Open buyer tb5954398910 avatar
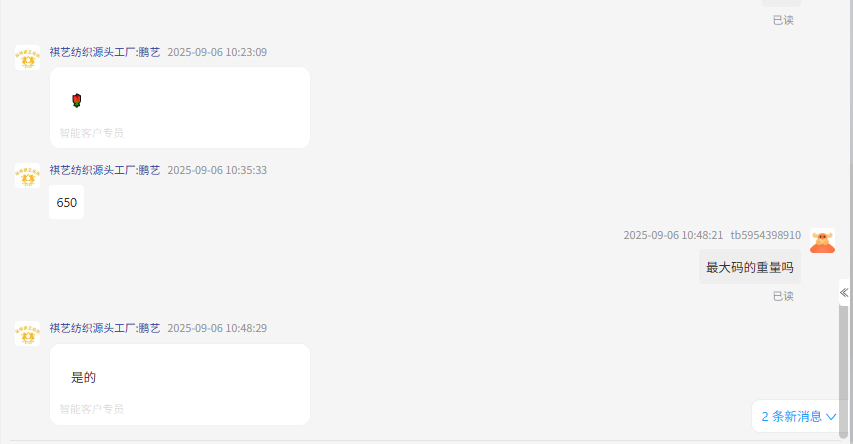 (x=822, y=241)
